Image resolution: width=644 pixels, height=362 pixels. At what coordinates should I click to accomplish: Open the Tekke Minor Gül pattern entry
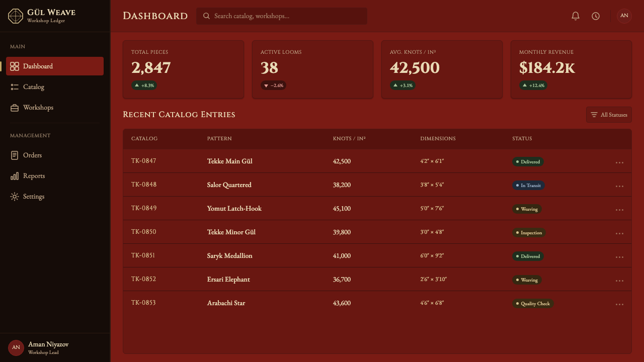coord(231,232)
